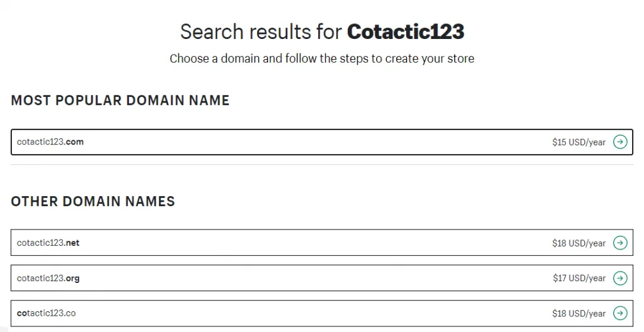Click the $17 USD/year price label
The width and height of the screenshot is (644, 332).
(579, 278)
